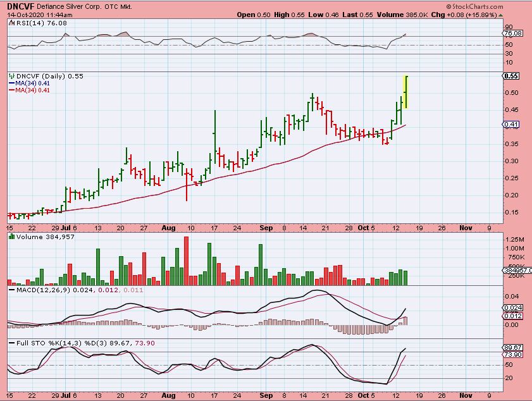This screenshot has width=532, height=401.
Task: Click the green up-arrow beside the Chg value
Action: [x=501, y=15]
